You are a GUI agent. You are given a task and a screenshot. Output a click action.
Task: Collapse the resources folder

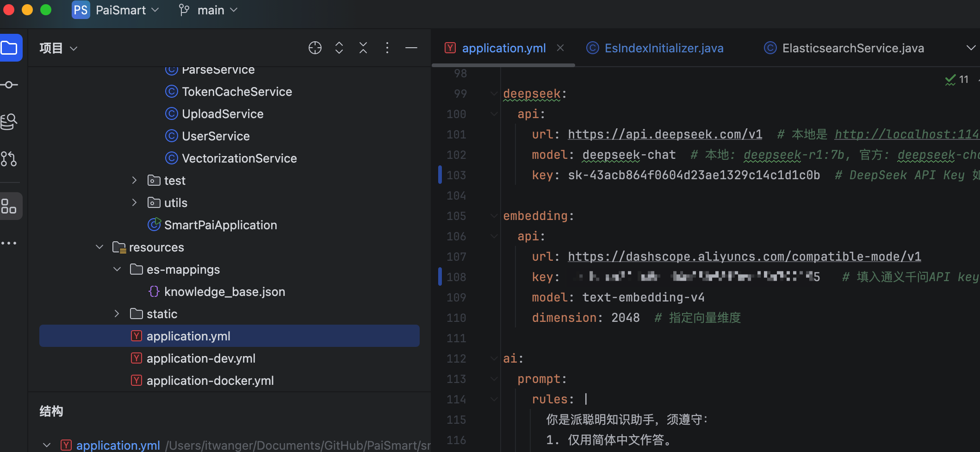99,247
